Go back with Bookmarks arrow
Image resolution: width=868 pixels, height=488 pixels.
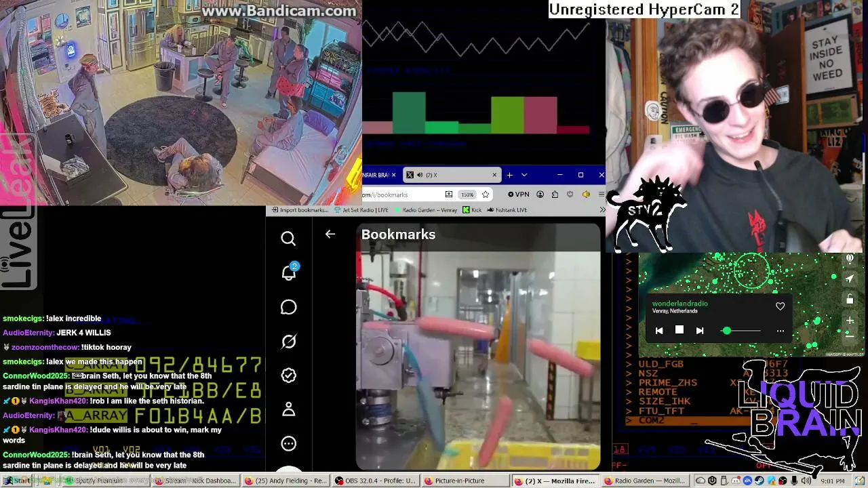pos(330,235)
